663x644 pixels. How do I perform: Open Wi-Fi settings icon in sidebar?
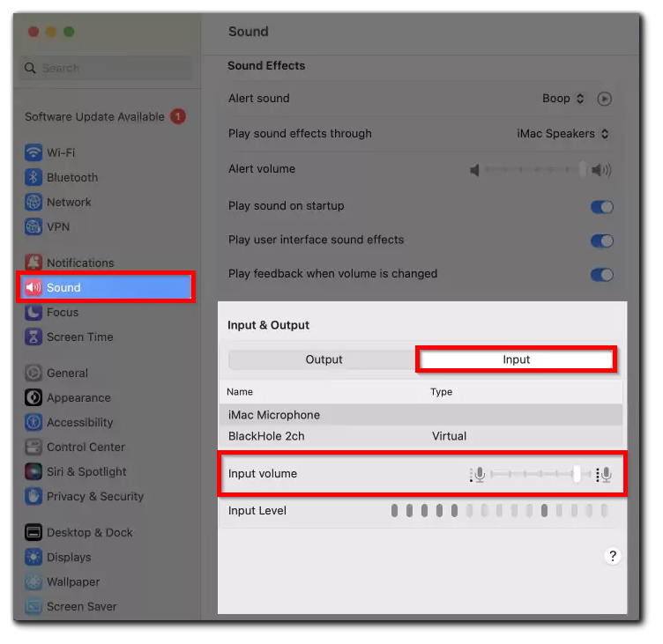click(34, 152)
